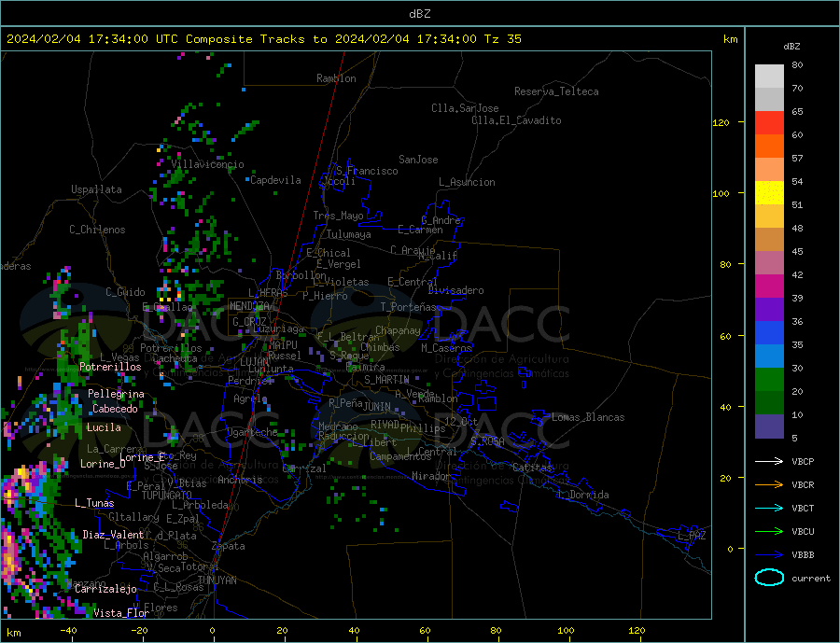Click the light orange 57 dBZ swatch
The width and height of the screenshot is (840, 643).
pos(769,169)
